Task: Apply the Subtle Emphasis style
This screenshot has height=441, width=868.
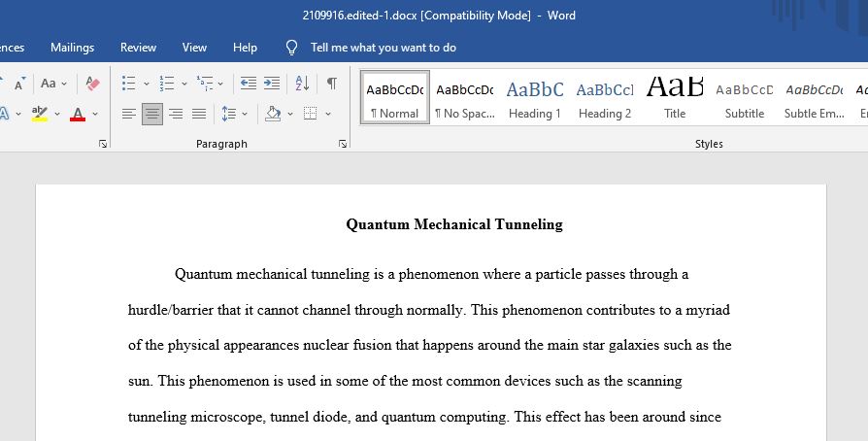Action: pos(815,97)
